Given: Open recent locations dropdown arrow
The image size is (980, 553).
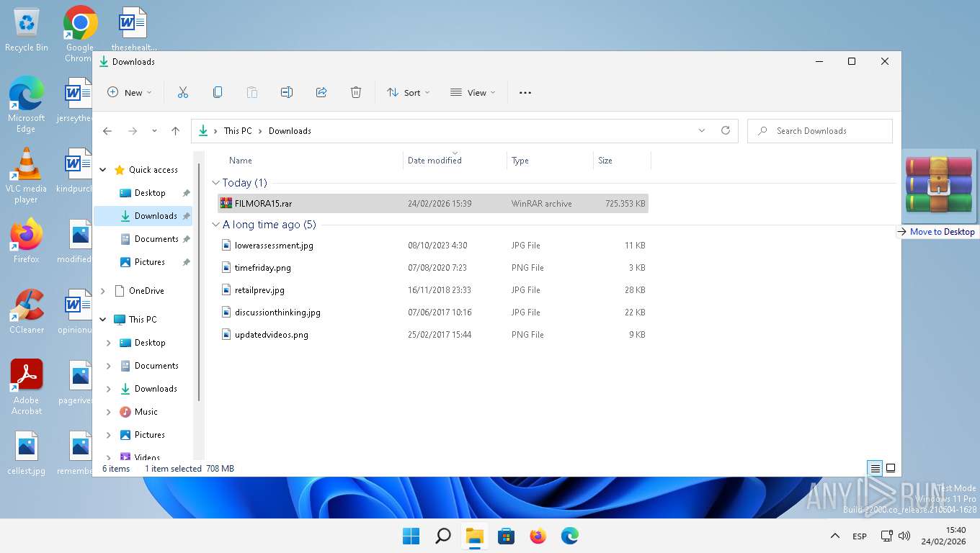Looking at the screenshot, I should pos(154,131).
